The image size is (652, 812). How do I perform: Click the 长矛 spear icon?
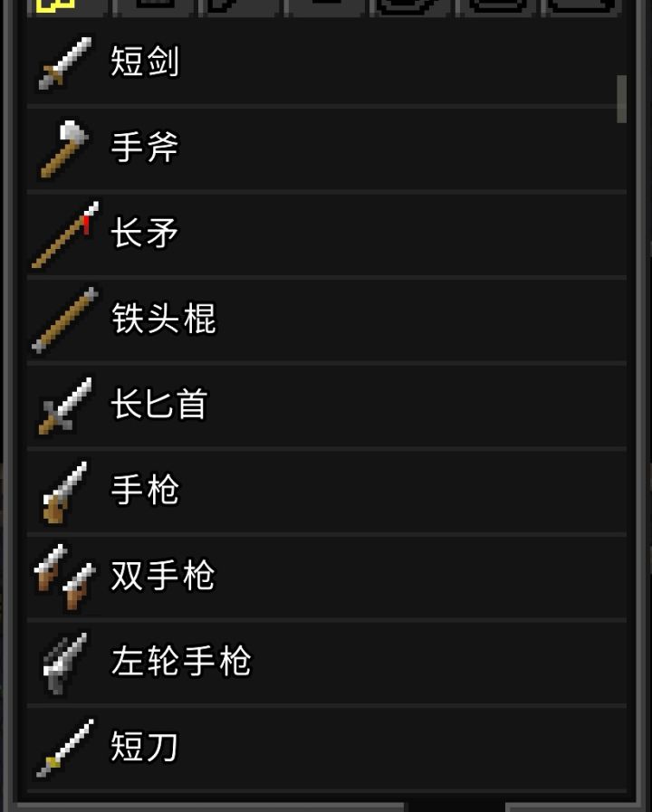pos(64,234)
